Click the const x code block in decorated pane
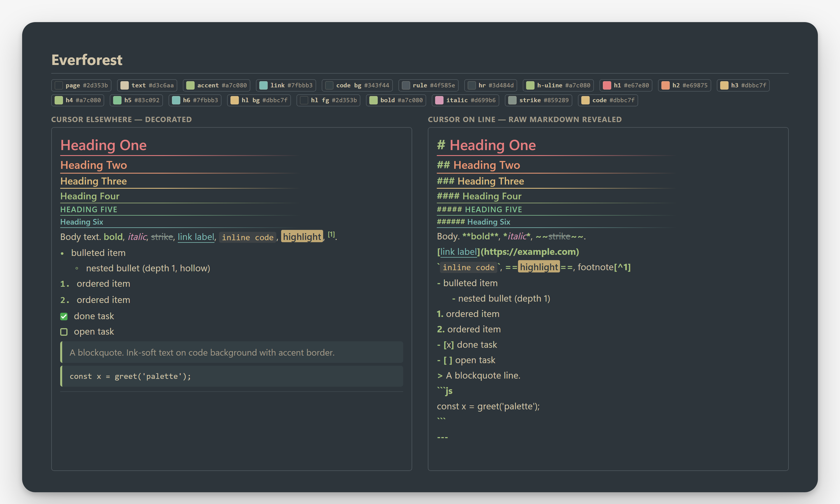This screenshot has height=504, width=840. pos(232,376)
